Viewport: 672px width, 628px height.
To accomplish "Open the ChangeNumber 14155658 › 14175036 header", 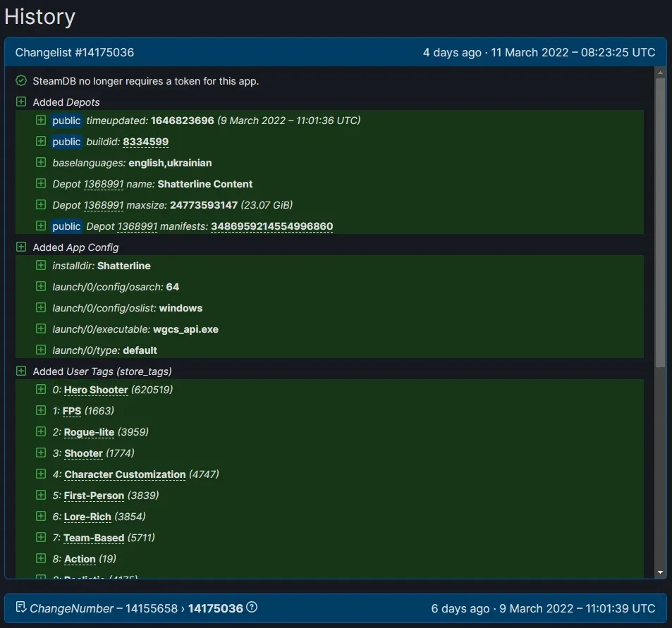I will coord(136,608).
